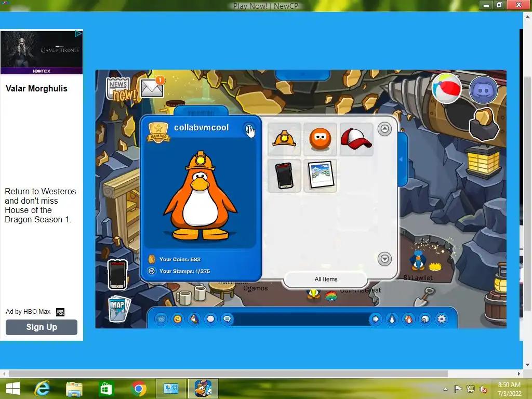
Task: Launch Internet Explorer from taskbar
Action: pos(42,389)
